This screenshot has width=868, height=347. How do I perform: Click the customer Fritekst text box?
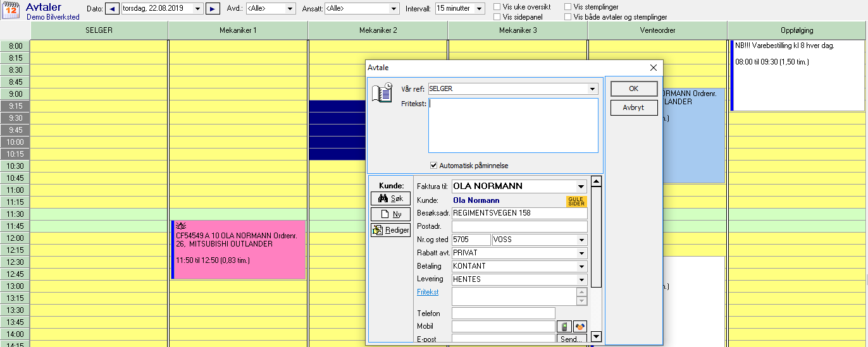[x=514, y=296]
